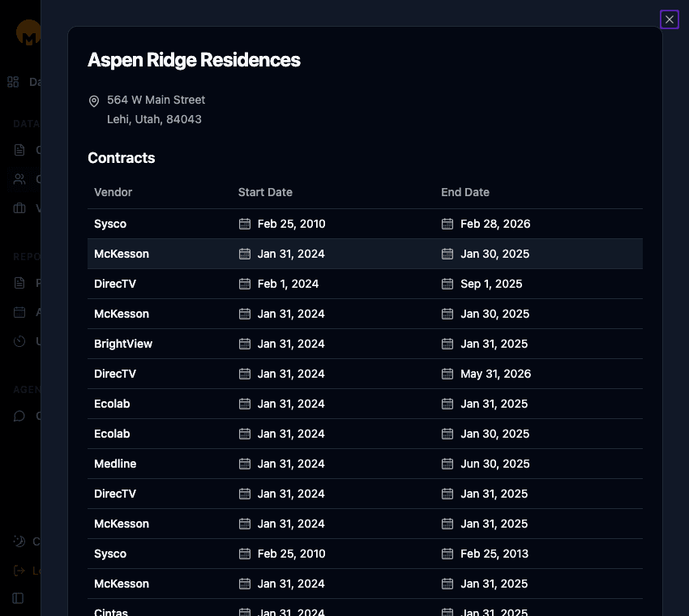This screenshot has height=616, width=689.
Task: Select the Ecolab vendor in the row ending Jan 30, 2025
Action: 112,434
